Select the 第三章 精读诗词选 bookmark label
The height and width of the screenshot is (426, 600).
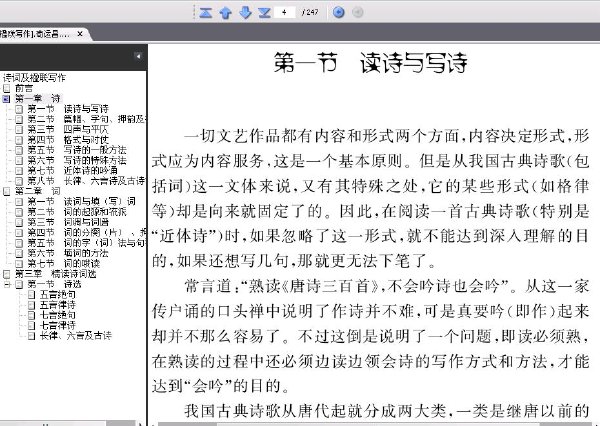(56, 274)
